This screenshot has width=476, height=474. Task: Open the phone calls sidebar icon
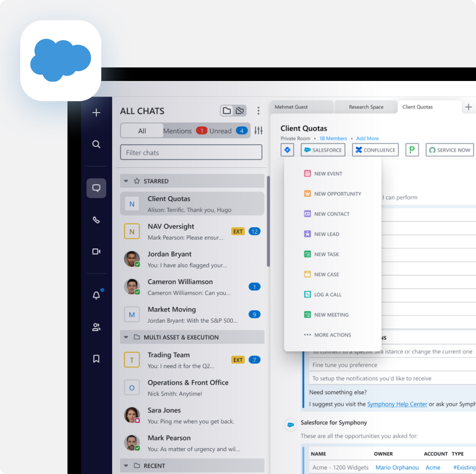[96, 220]
